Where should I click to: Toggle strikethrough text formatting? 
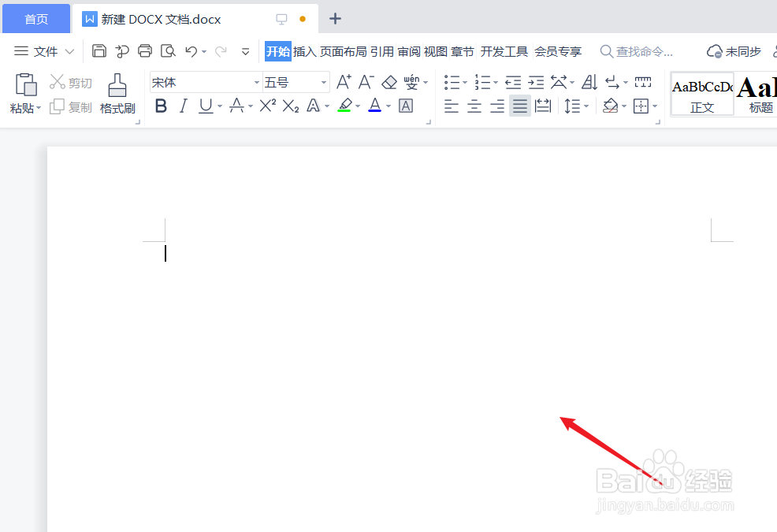click(236, 106)
